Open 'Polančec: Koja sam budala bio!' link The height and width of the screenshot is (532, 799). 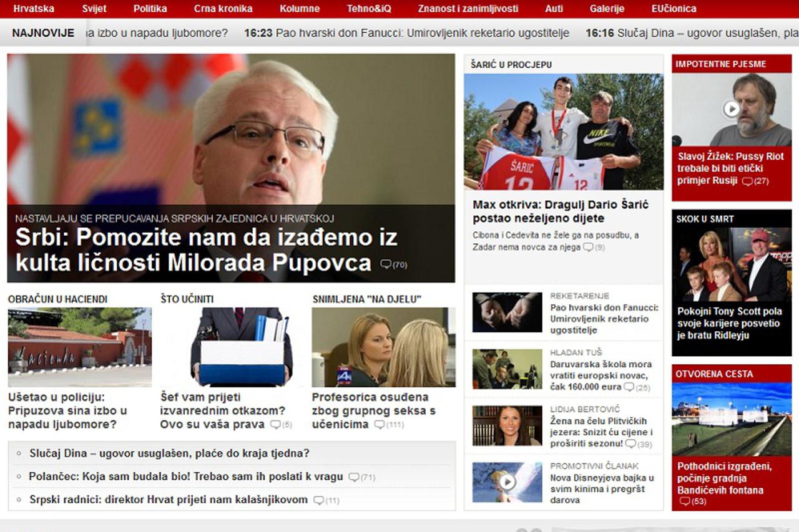(186, 476)
